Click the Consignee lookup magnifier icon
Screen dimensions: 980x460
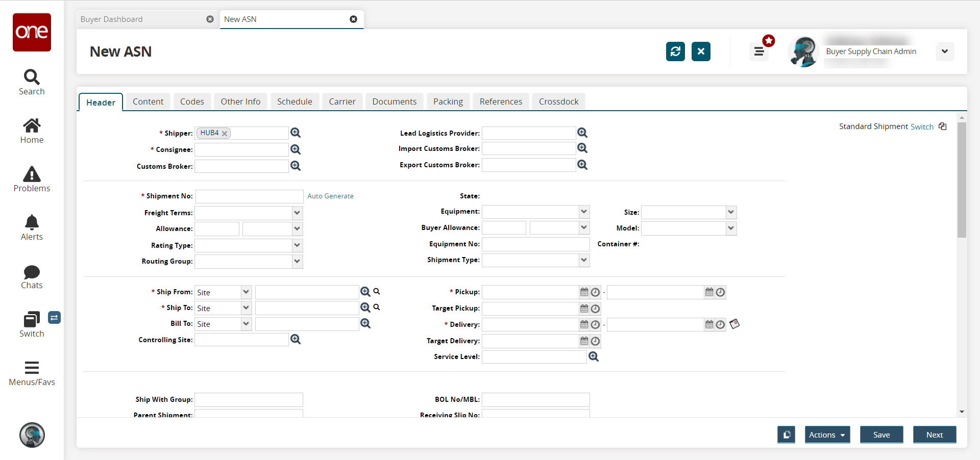tap(296, 149)
